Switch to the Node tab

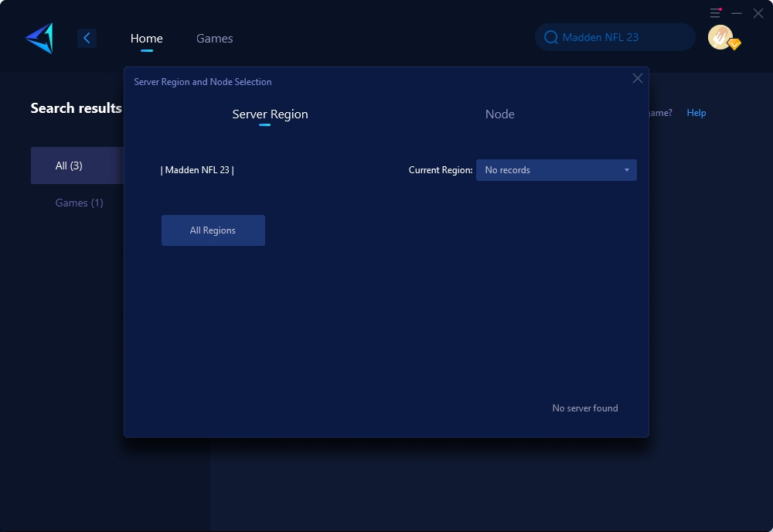point(499,114)
